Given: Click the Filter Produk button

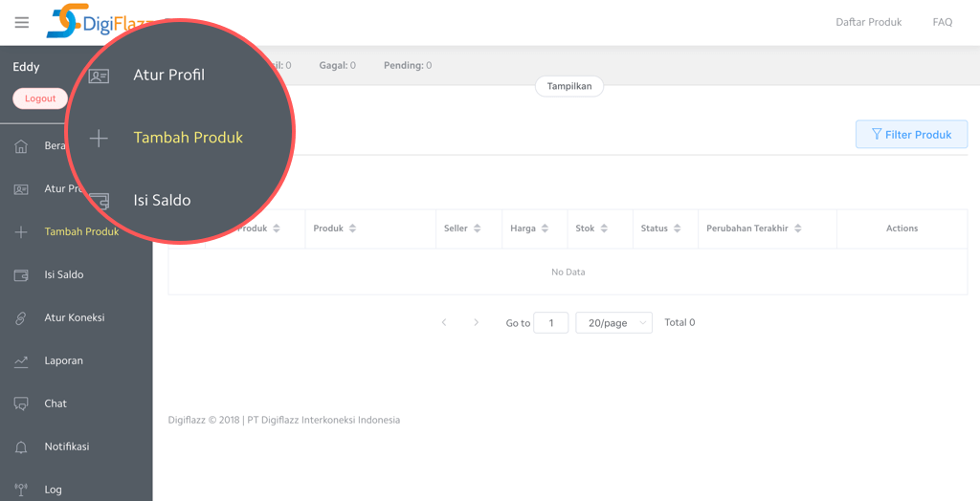Looking at the screenshot, I should click(911, 135).
